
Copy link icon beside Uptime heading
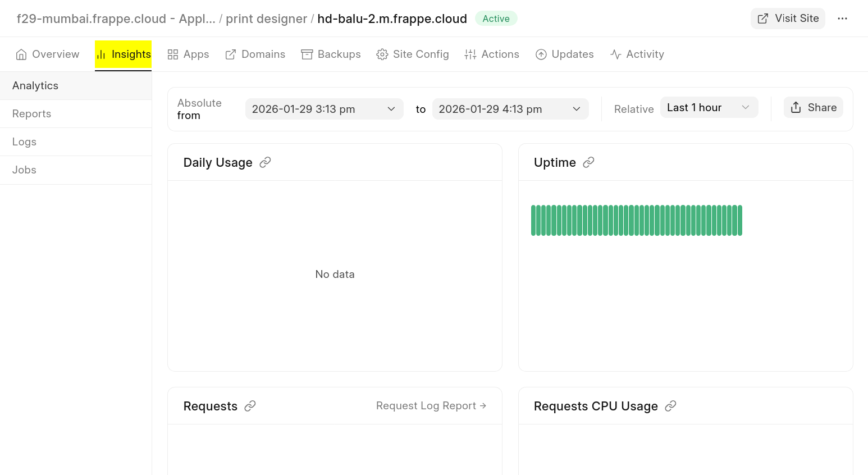coord(588,162)
